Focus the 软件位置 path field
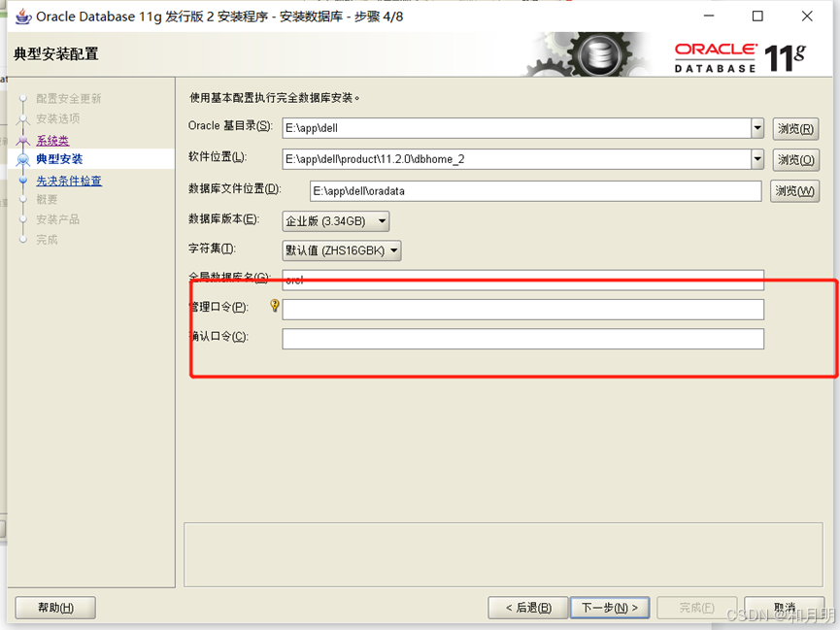The height and width of the screenshot is (630, 840). 517,159
